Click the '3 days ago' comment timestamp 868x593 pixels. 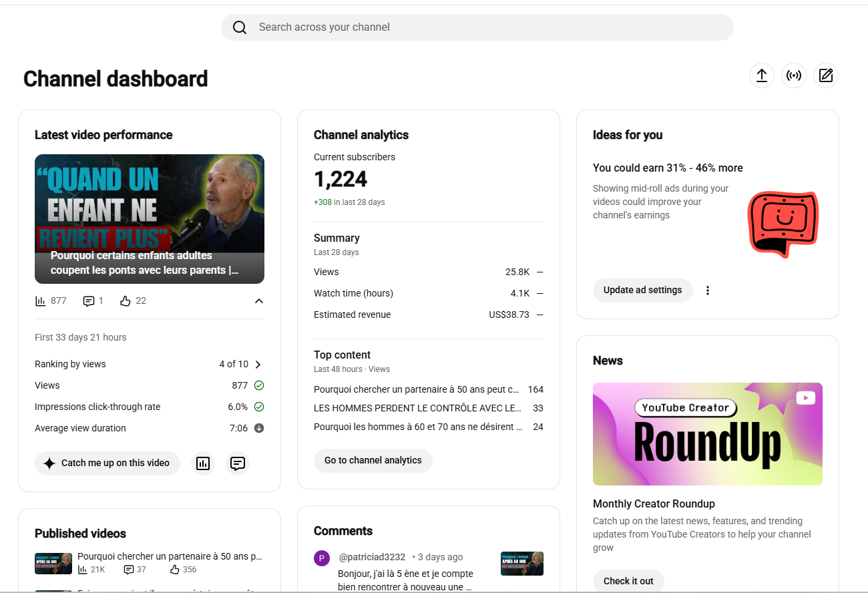tap(440, 557)
